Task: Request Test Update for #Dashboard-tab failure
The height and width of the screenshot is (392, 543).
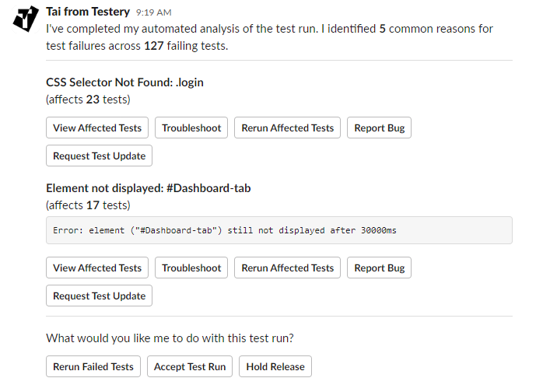Action: click(99, 296)
